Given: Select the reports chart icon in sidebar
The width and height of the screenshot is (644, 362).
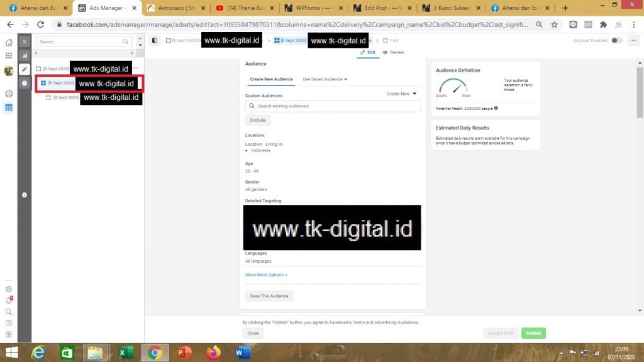Looking at the screenshot, I should [25, 55].
